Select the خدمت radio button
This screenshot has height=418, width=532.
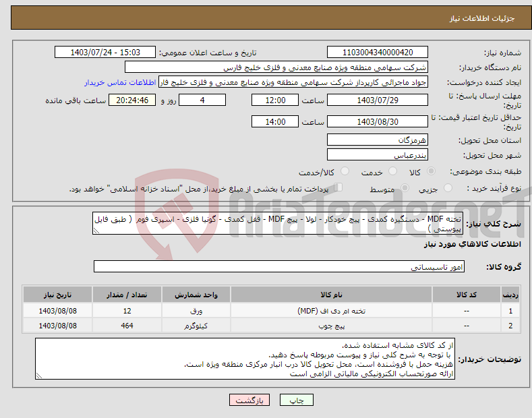click(x=392, y=171)
